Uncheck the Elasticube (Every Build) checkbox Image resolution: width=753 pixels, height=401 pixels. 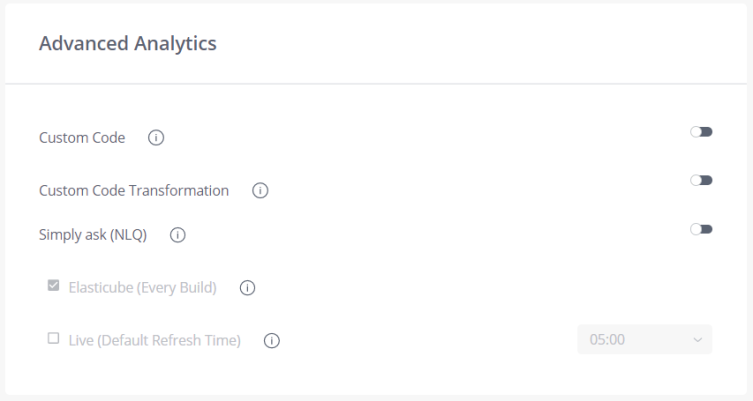53,287
